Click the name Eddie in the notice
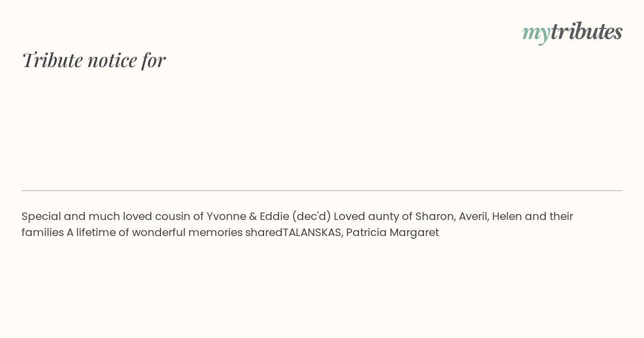This screenshot has width=644, height=338. click(274, 216)
